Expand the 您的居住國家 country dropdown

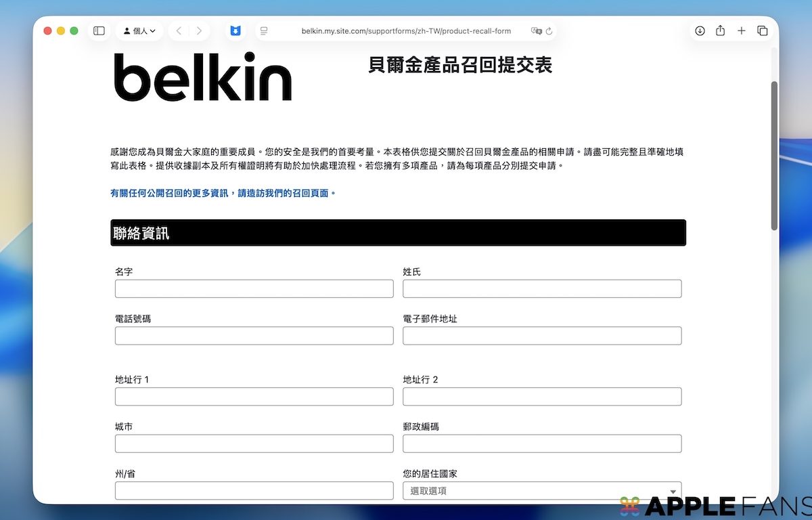542,491
